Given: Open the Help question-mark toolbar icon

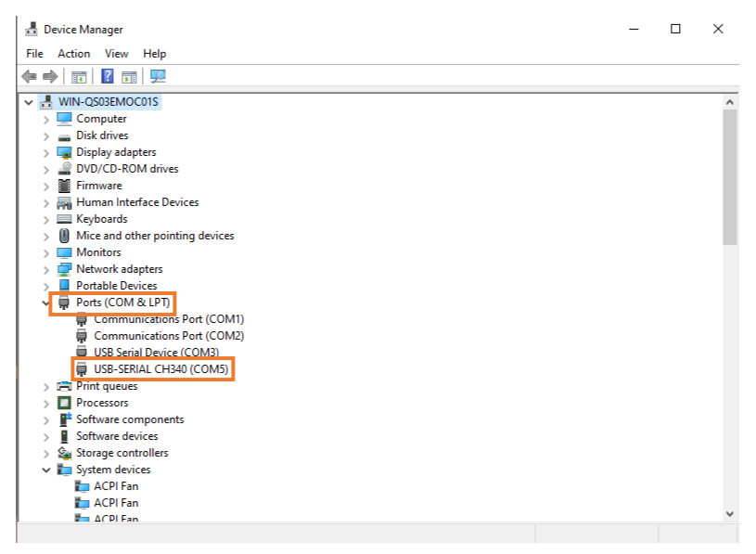Looking at the screenshot, I should (x=107, y=76).
